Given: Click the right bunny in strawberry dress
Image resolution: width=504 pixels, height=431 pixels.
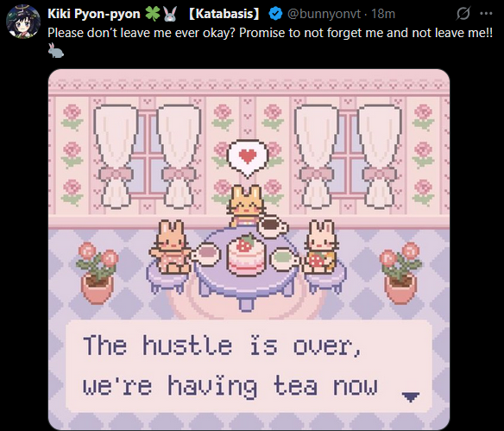Looking at the screenshot, I should click(321, 247).
